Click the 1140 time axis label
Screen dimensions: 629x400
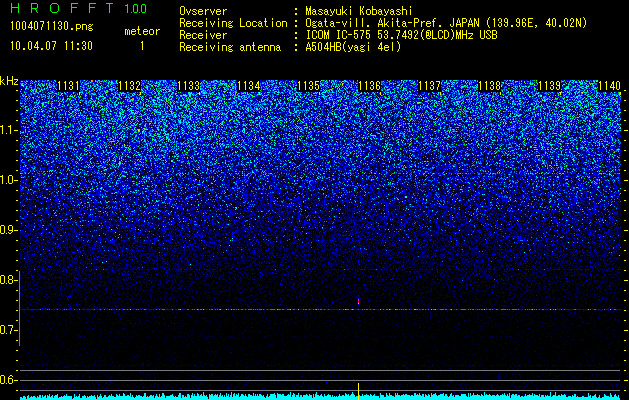(609, 86)
